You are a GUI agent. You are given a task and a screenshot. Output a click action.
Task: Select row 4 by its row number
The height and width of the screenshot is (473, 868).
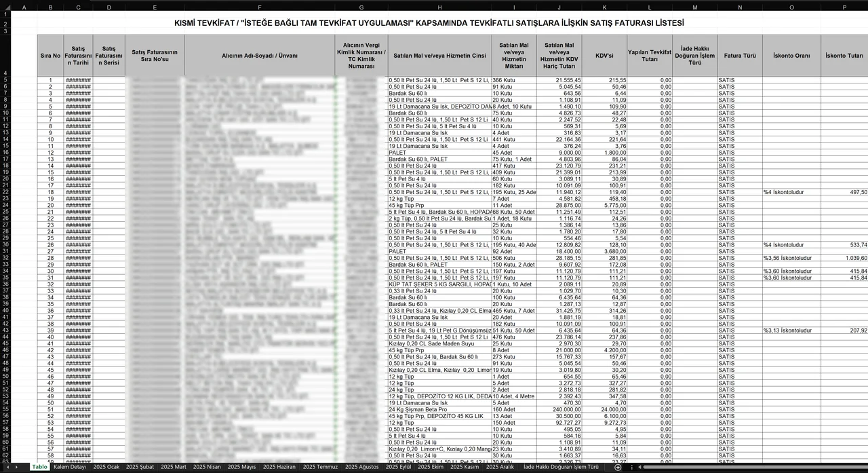[5, 55]
